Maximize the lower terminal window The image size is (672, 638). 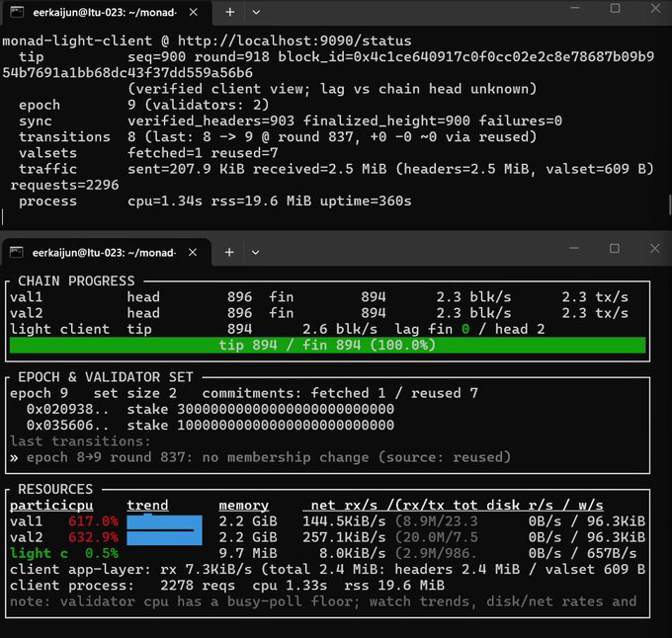pos(615,248)
